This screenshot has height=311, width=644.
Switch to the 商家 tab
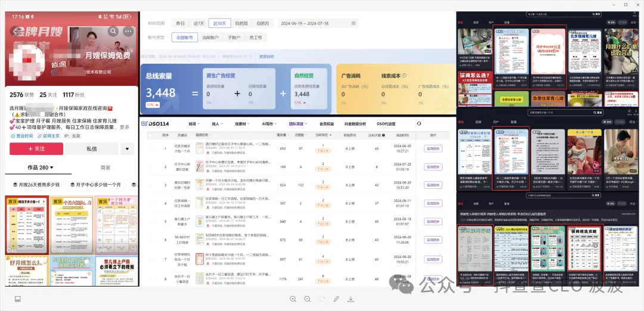pos(106,168)
